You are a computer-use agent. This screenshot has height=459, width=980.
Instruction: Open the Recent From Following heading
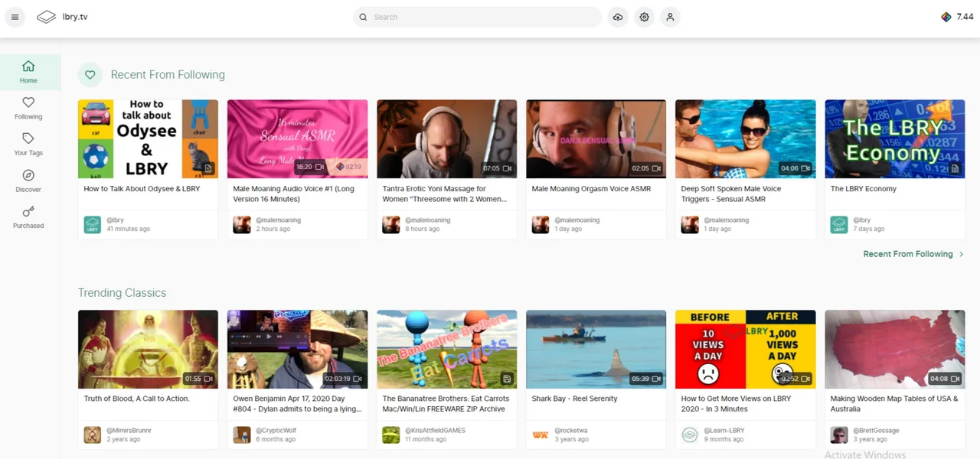click(x=168, y=74)
